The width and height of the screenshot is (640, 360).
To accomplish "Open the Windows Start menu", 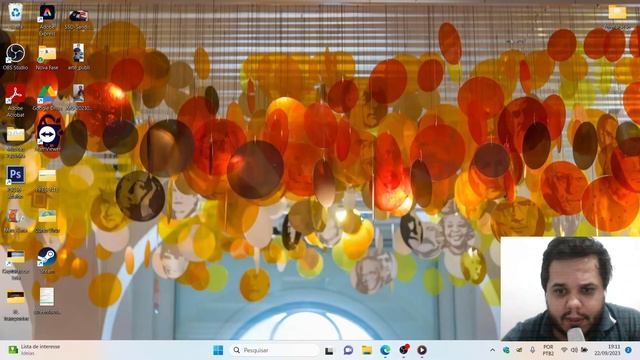I will click(x=218, y=350).
